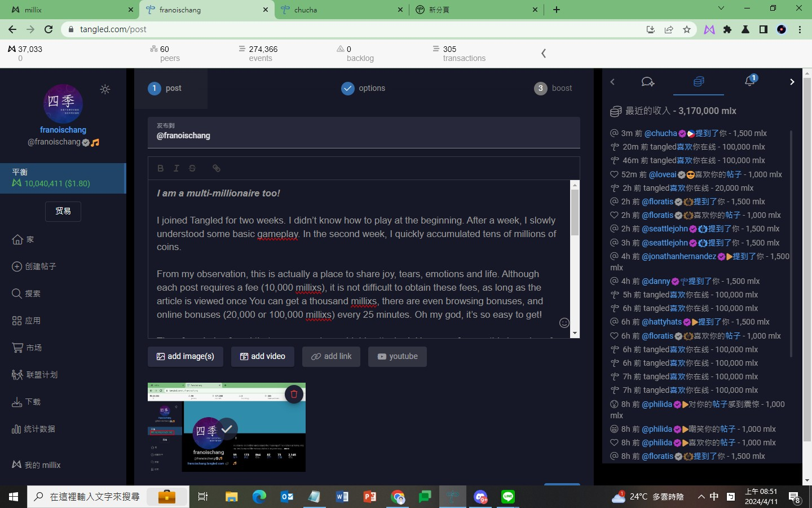The image size is (812, 508).
Task: Open affiliate program (联盟计划) in sidebar
Action: [34, 375]
